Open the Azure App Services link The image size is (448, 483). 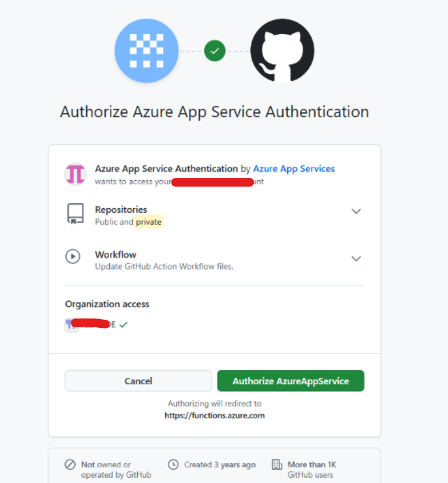coord(294,169)
